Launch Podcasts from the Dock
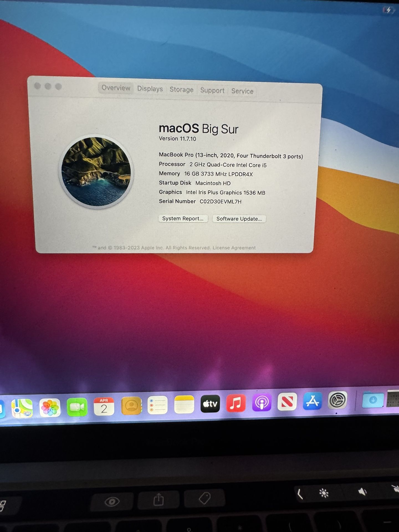399x532 pixels. point(262,403)
